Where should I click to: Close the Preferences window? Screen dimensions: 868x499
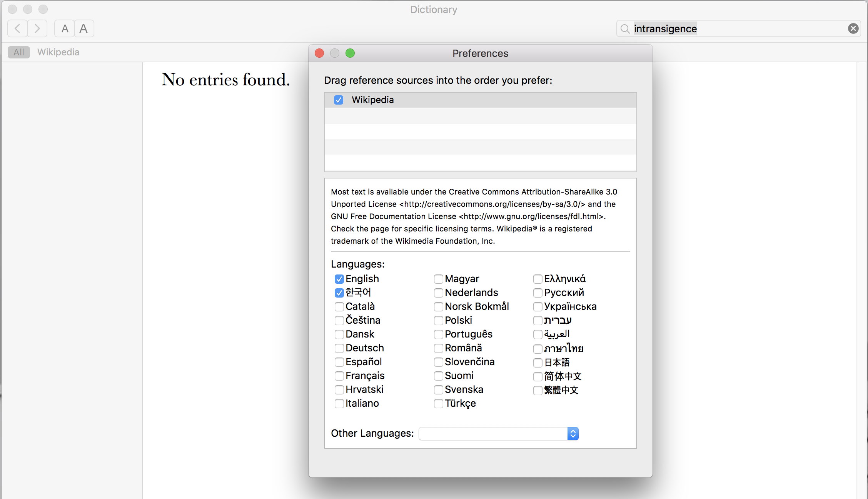point(319,53)
